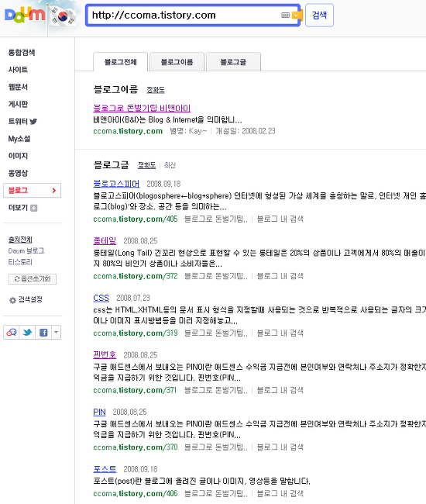Screen dimensions: 426x504
Task: Select 게시판 in the left menu
Action: 18,104
